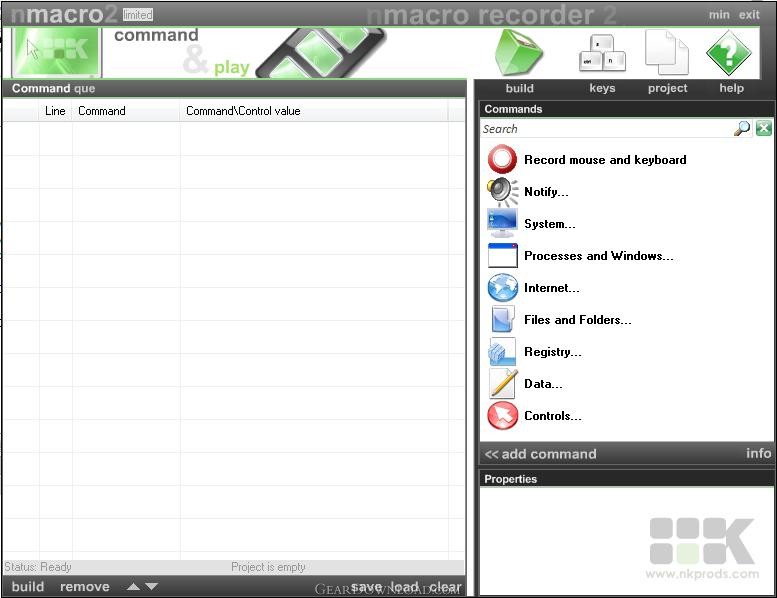Select Record mouse and keyboard label
Viewport: 777px width, 598px height.
click(605, 160)
